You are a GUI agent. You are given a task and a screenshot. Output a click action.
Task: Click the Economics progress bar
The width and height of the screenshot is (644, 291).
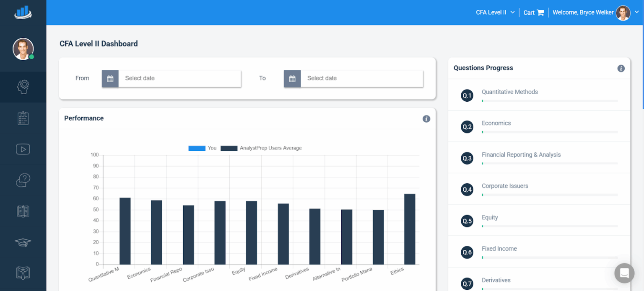[x=550, y=132]
